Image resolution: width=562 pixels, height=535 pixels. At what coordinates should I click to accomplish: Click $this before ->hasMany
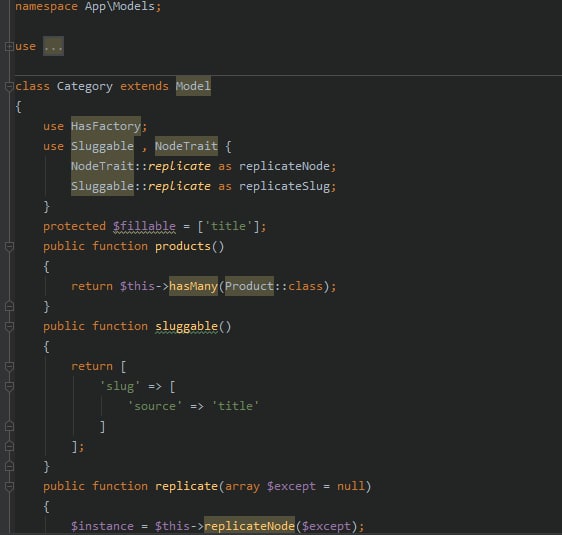pyautogui.click(x=137, y=286)
